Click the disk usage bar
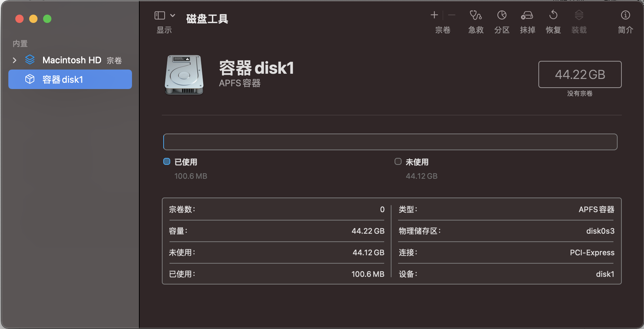 click(390, 142)
